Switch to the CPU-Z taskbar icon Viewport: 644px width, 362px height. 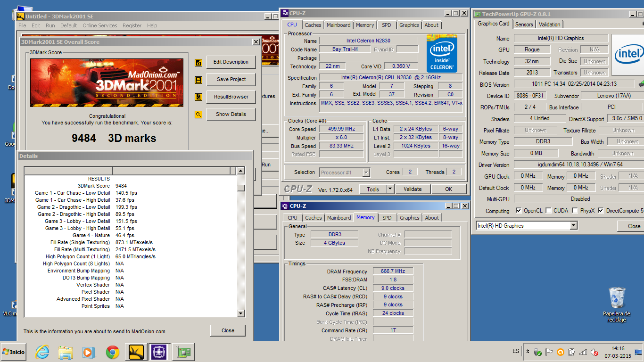point(159,352)
